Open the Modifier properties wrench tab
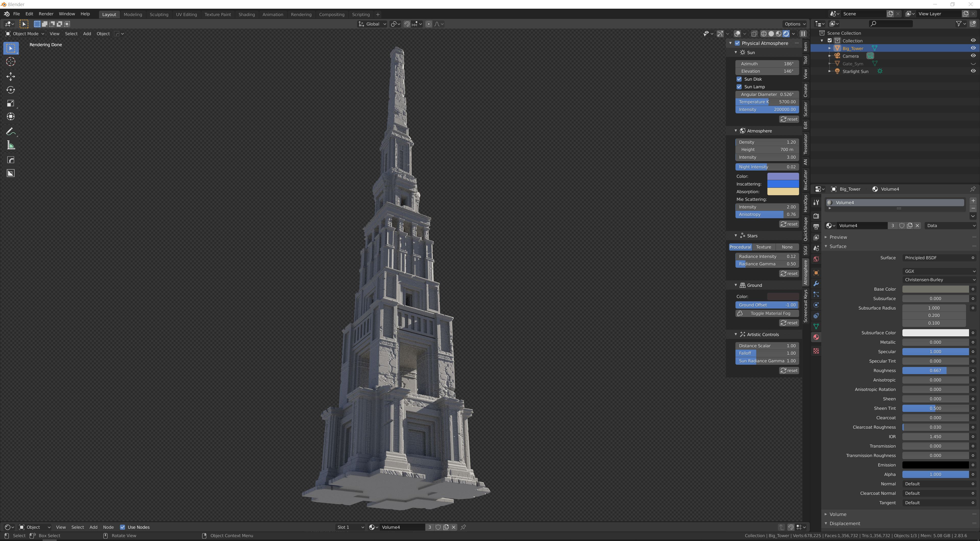Image resolution: width=980 pixels, height=541 pixels. tap(816, 284)
